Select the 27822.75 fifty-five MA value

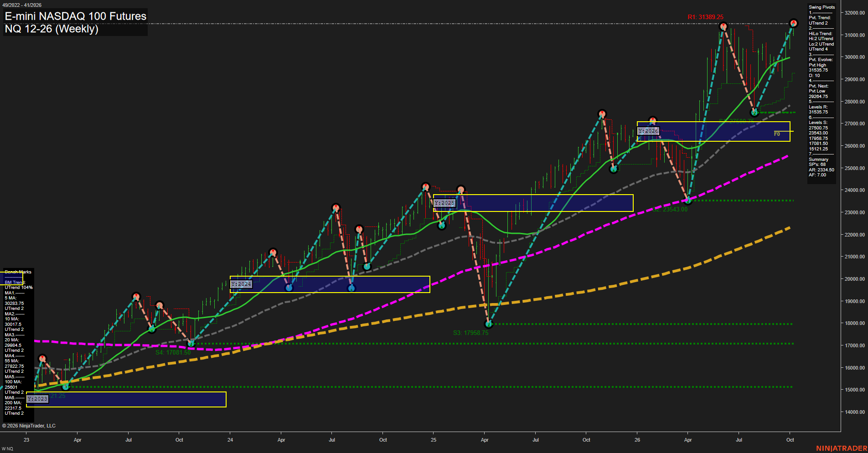click(x=14, y=366)
